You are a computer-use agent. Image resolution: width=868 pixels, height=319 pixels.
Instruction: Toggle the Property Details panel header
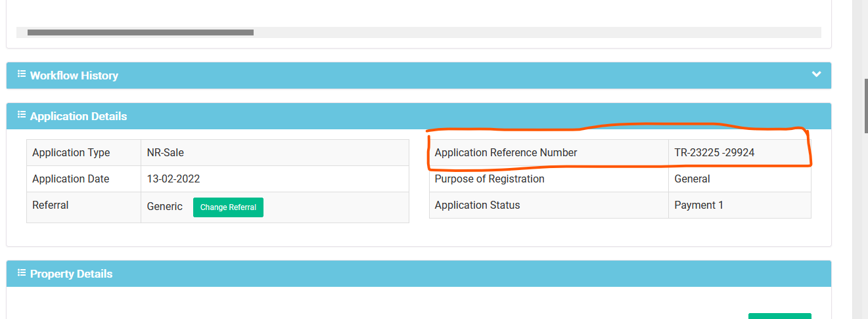419,274
